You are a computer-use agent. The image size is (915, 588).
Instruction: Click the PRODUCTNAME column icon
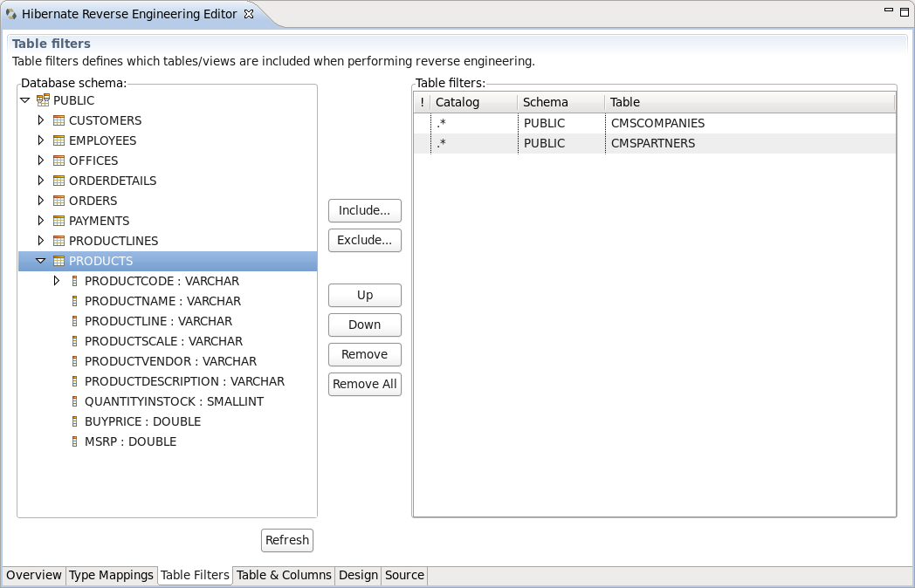75,301
